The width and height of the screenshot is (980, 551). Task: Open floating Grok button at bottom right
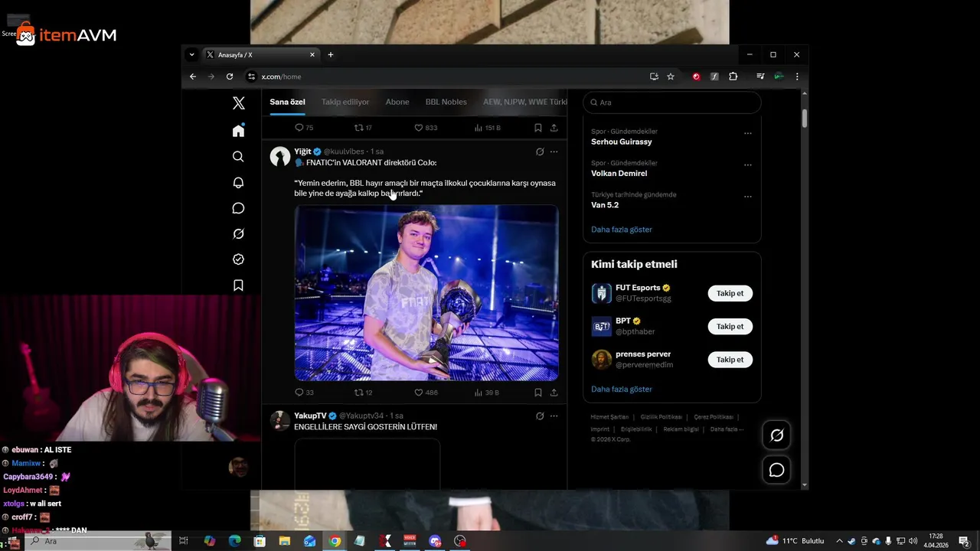tap(776, 435)
